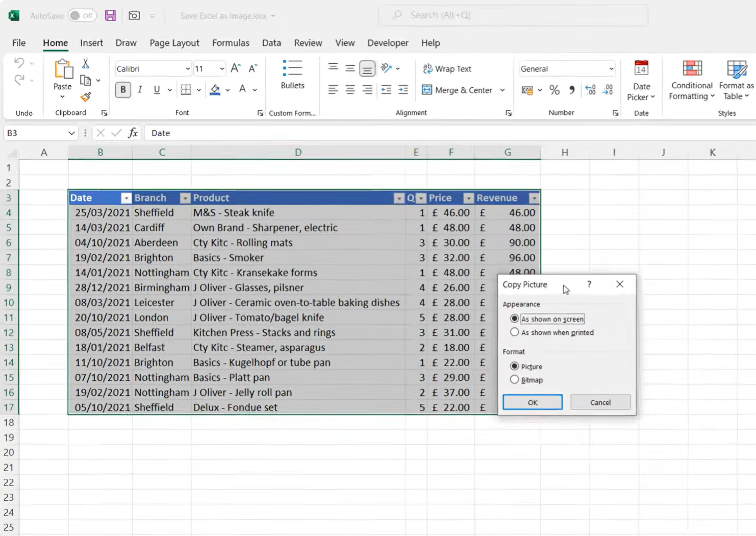Image resolution: width=756 pixels, height=536 pixels.
Task: Click the Redo arrow icon
Action: (x=19, y=80)
